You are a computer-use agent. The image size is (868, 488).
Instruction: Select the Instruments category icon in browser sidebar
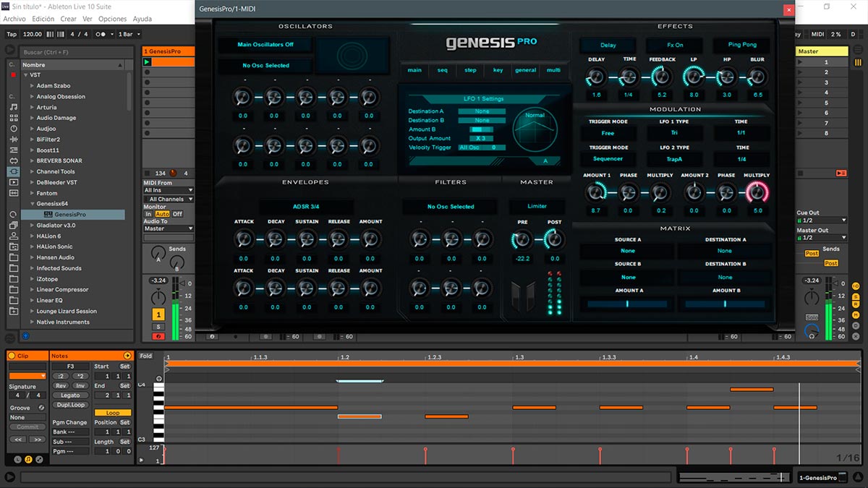pos(14,129)
